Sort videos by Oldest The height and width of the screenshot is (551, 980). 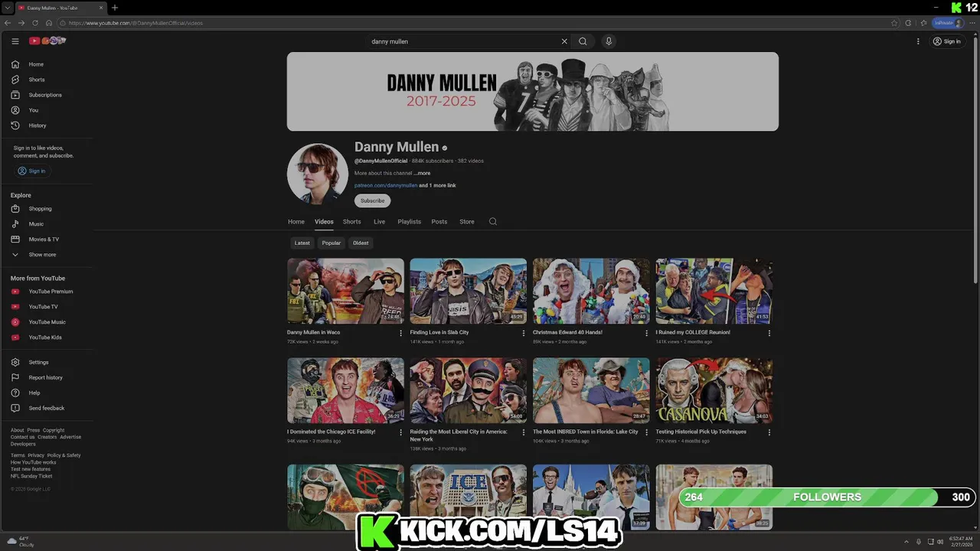(361, 243)
